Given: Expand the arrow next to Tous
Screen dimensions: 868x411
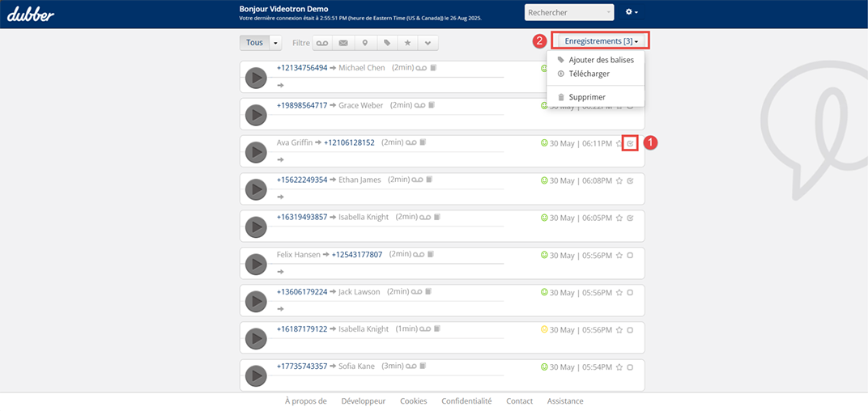Looking at the screenshot, I should [276, 43].
